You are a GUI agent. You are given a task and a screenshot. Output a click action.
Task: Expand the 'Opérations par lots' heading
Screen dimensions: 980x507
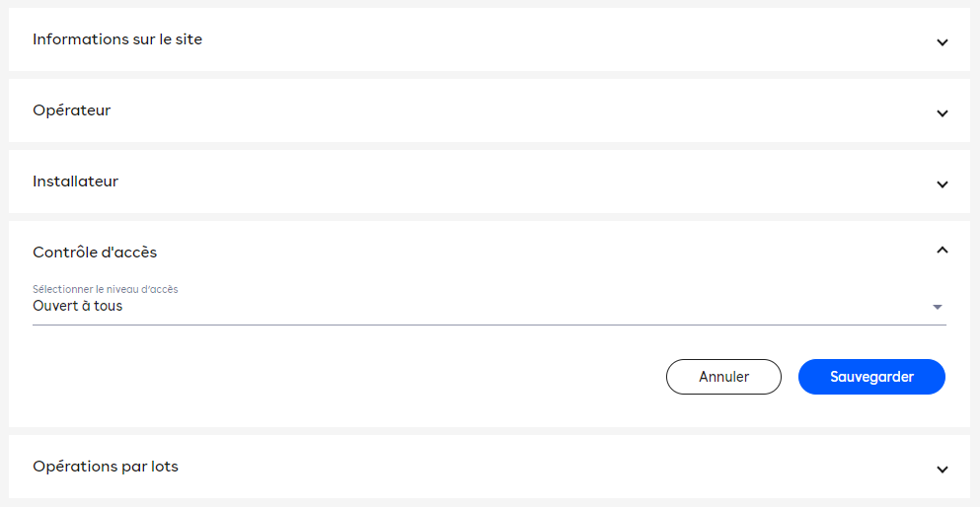105,467
